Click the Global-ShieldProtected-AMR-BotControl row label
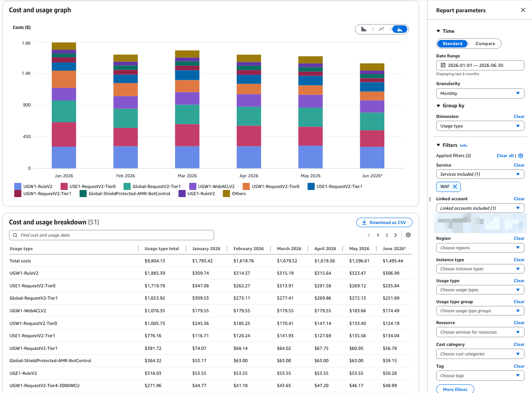This screenshot has width=532, height=393. pos(50,361)
